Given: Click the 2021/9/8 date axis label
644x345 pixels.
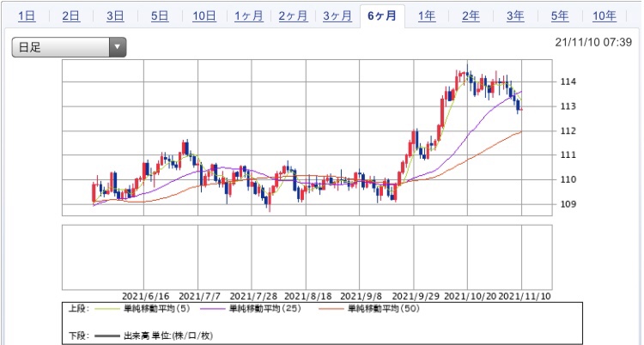Looking at the screenshot, I should 361,296.
